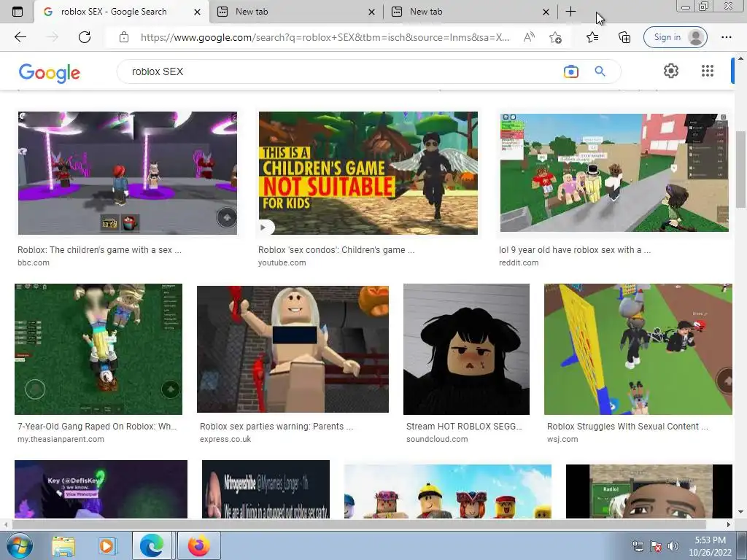Open the 'Children's game not suitable' thumbnail
This screenshot has width=747, height=560.
[x=368, y=173]
